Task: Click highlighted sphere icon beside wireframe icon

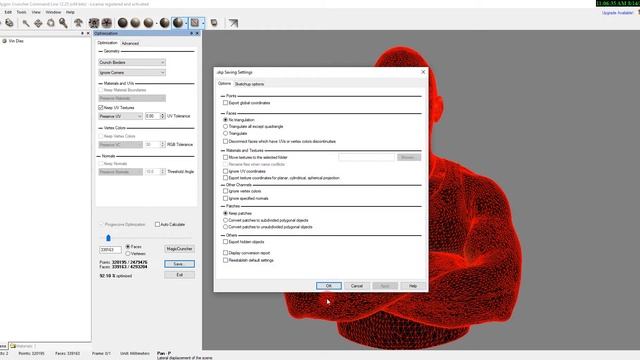Action: [x=178, y=23]
